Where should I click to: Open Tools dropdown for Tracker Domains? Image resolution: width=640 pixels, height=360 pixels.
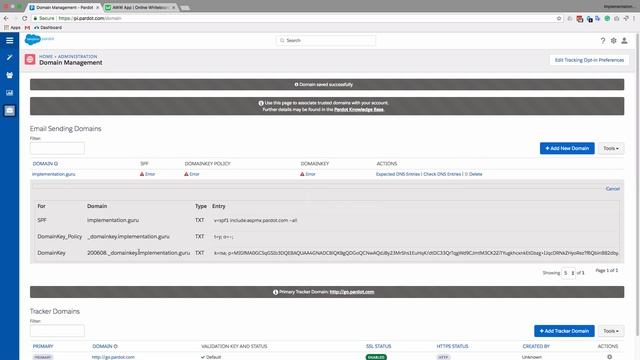pyautogui.click(x=611, y=331)
